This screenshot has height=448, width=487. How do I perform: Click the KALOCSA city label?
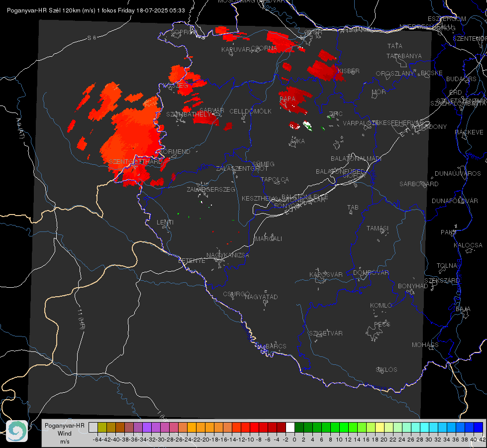[x=468, y=245]
